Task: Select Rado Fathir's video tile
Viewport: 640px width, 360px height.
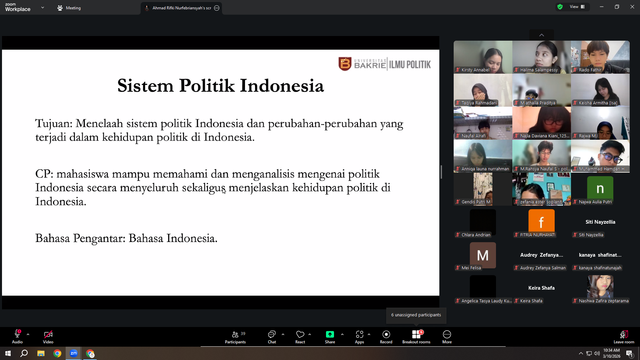Action: pyautogui.click(x=600, y=57)
